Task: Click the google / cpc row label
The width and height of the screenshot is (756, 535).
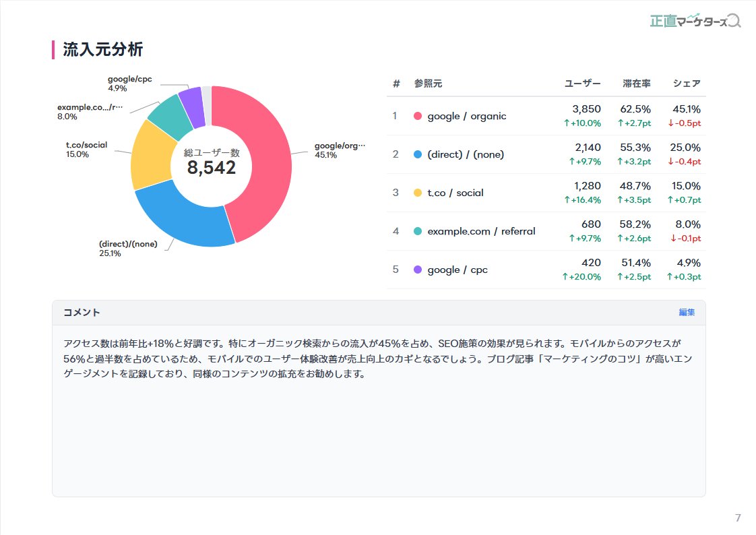Action: 458,270
